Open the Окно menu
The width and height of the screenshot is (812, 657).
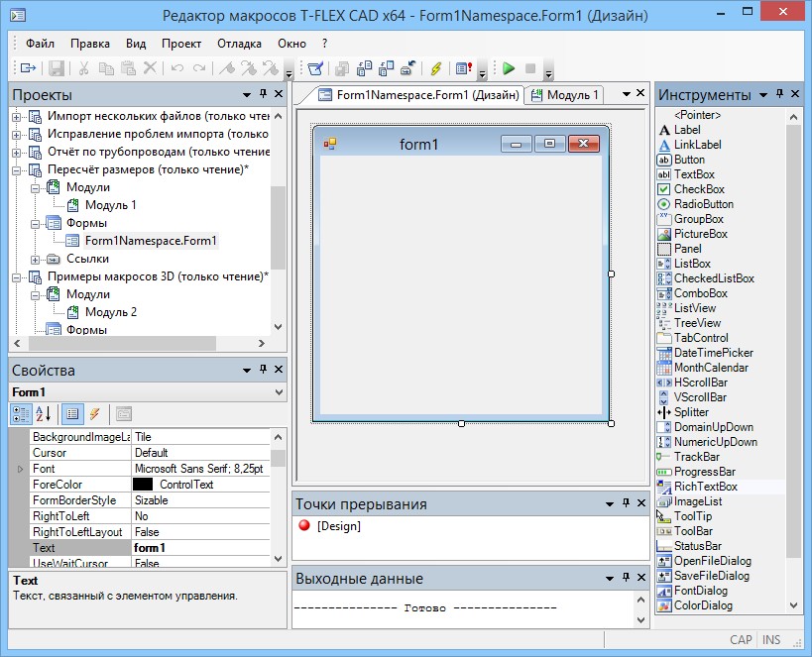(x=292, y=44)
